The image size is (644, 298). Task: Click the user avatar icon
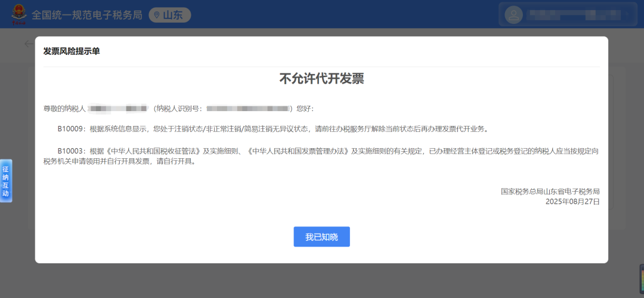click(513, 16)
